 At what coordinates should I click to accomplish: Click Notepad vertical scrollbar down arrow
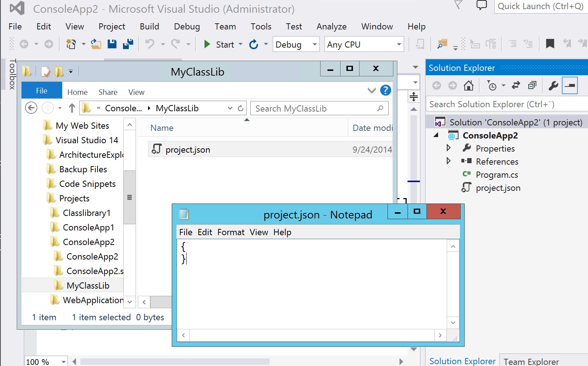[453, 322]
